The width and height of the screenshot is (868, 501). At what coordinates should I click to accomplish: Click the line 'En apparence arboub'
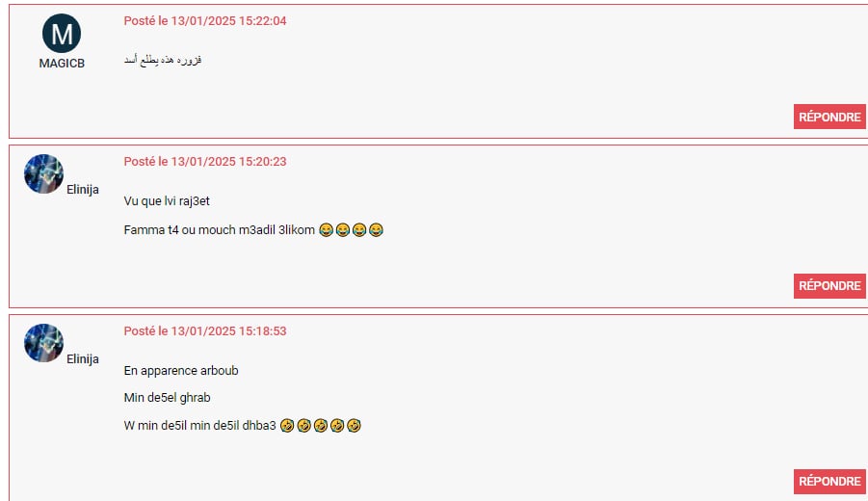pyautogui.click(x=181, y=370)
